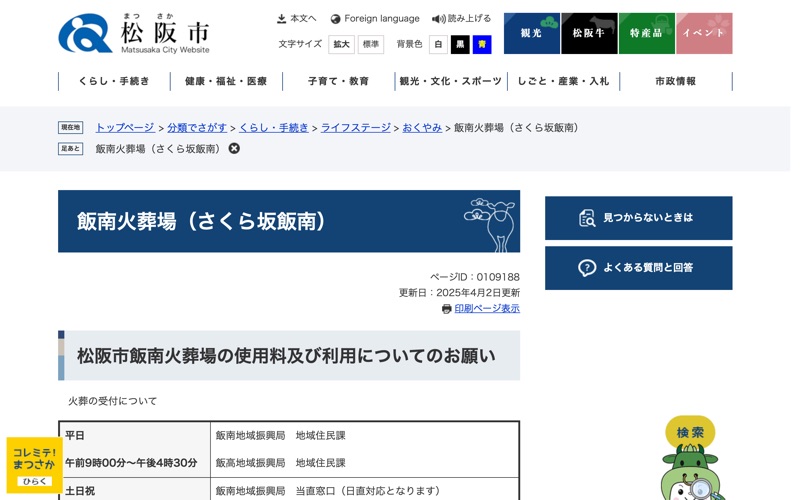The height and width of the screenshot is (500, 800).
Task: Click the Foreign language globe icon
Action: pos(335,19)
